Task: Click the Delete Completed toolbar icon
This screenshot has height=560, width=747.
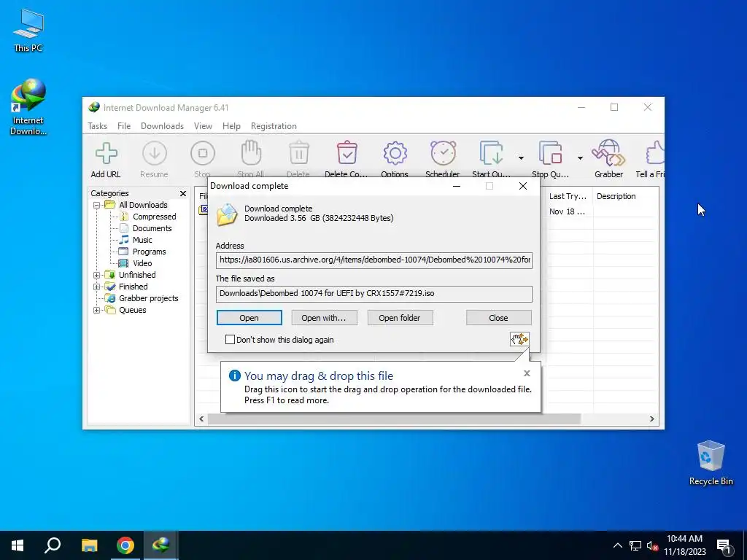Action: coord(347,153)
